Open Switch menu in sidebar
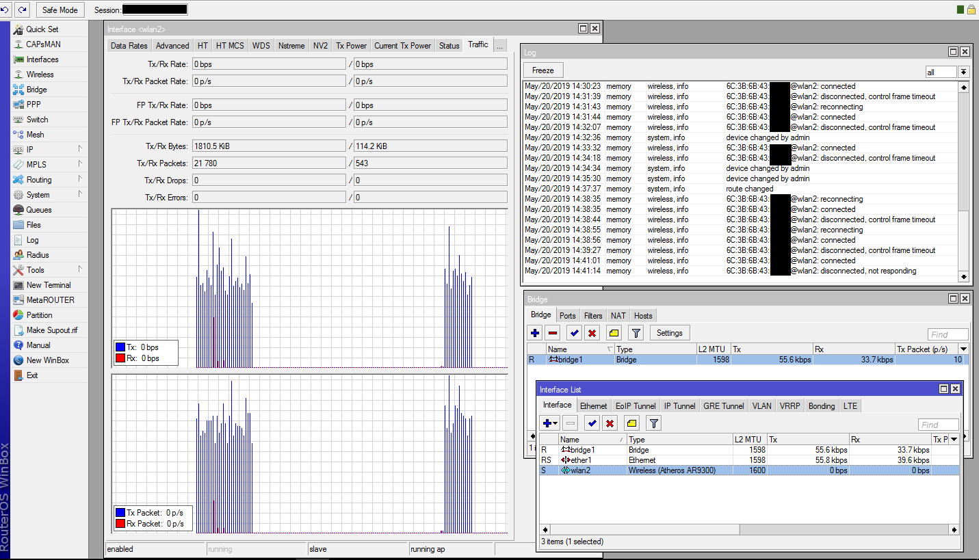This screenshot has width=979, height=560. click(x=37, y=120)
